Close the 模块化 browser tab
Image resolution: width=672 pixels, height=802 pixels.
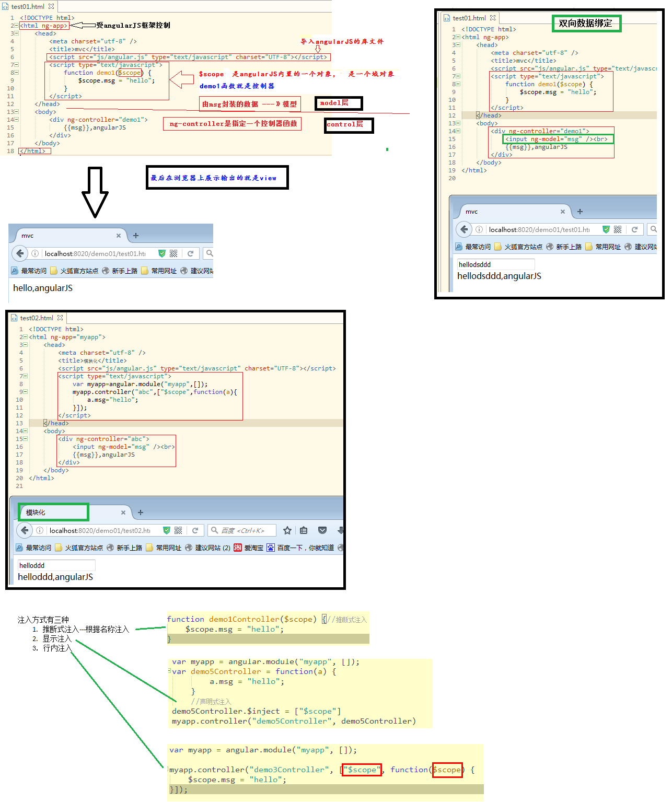(123, 513)
